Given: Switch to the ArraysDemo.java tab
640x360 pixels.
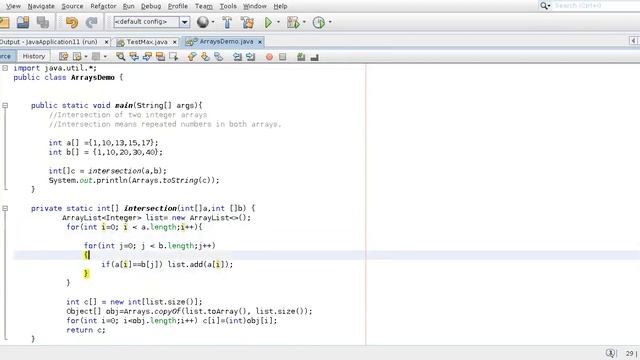Looking at the screenshot, I should [x=224, y=41].
